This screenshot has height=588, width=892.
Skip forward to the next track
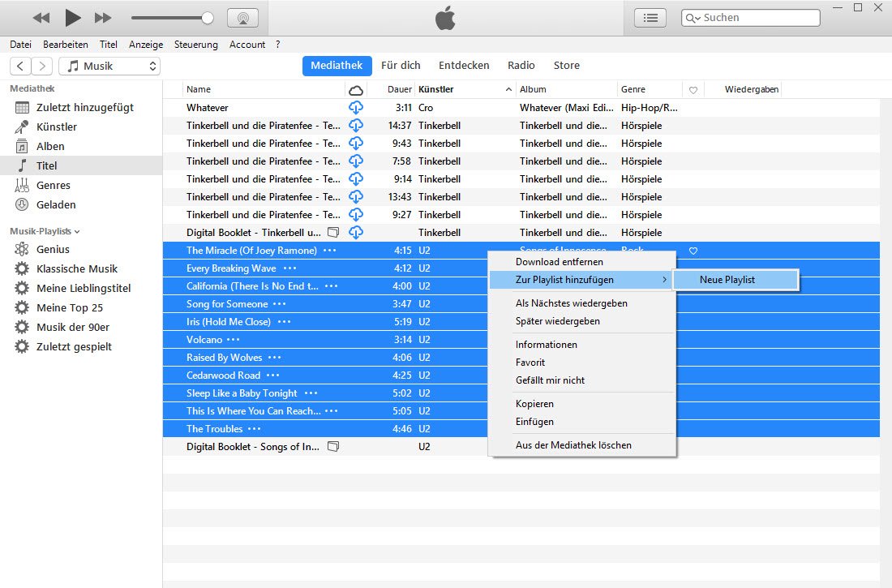click(x=103, y=18)
